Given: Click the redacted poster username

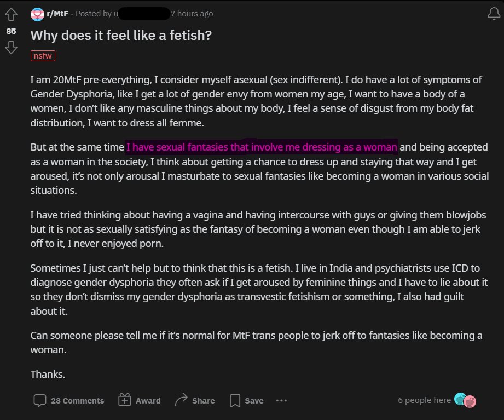Looking at the screenshot, I should pyautogui.click(x=142, y=14).
